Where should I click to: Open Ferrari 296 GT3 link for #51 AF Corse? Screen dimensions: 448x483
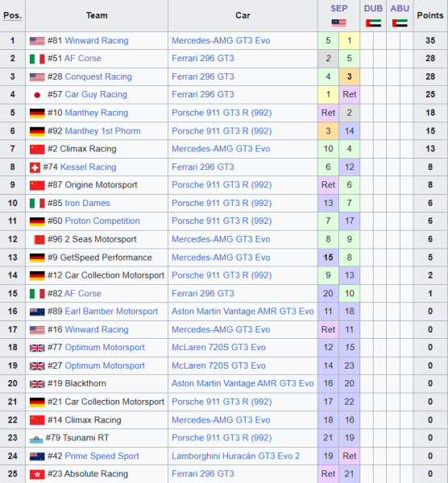tap(203, 58)
